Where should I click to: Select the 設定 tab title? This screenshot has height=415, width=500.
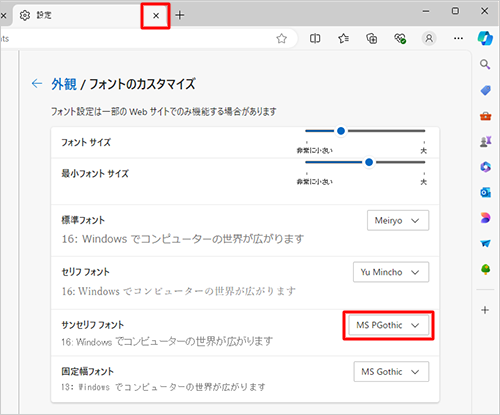pos(44,15)
